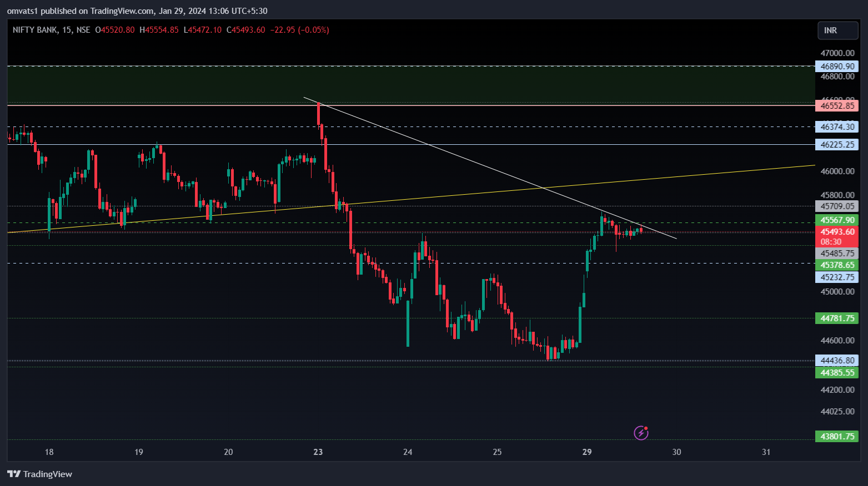Click the 47000.00 axis value

(837, 53)
